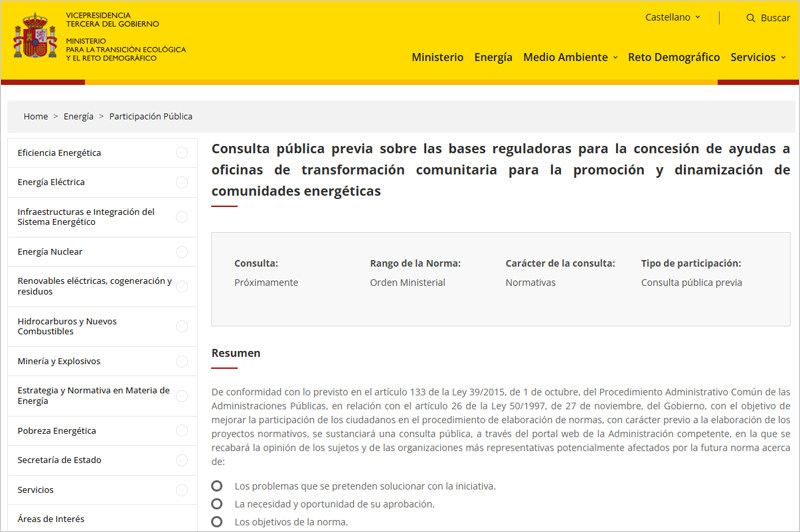The image size is (800, 532).
Task: Click the Normativas value
Action: (x=531, y=283)
